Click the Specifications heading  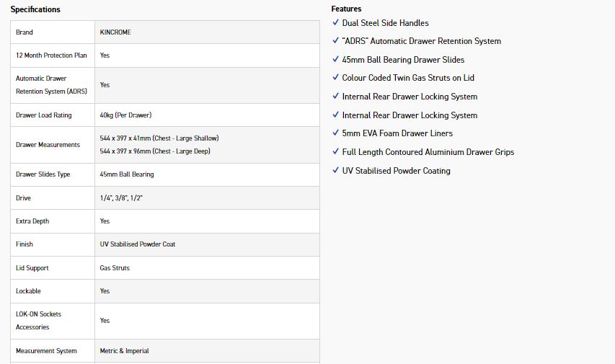35,9
